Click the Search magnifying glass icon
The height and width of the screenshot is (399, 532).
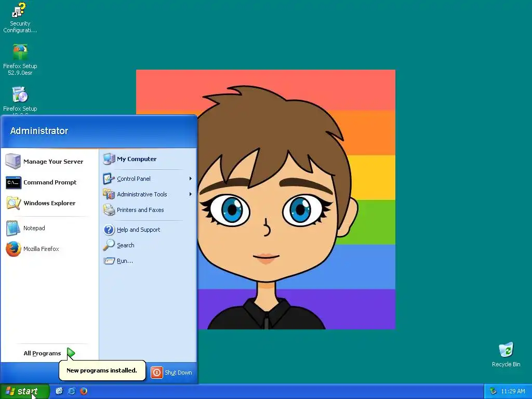pos(109,245)
